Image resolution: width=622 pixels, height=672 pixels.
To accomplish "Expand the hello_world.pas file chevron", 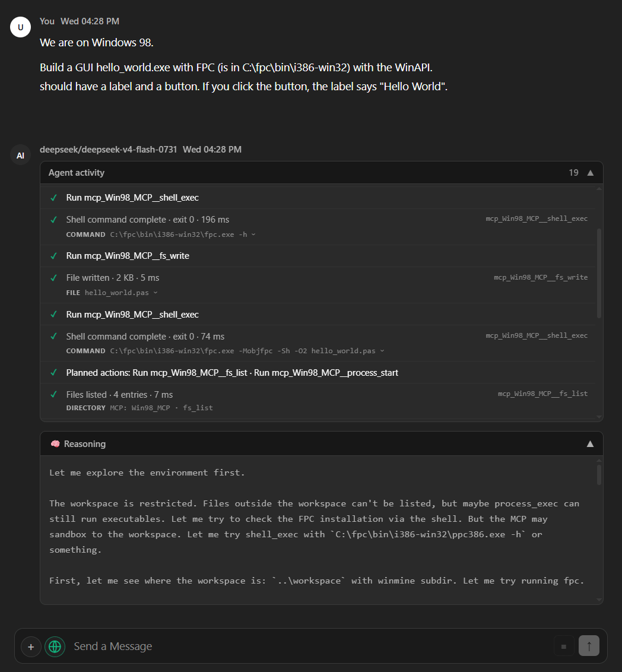I will click(155, 293).
